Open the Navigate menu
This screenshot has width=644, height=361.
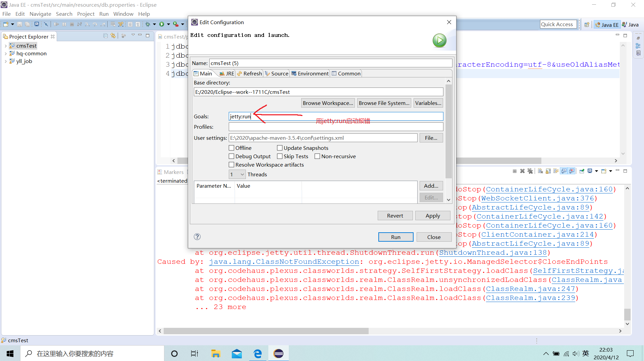[x=40, y=14]
